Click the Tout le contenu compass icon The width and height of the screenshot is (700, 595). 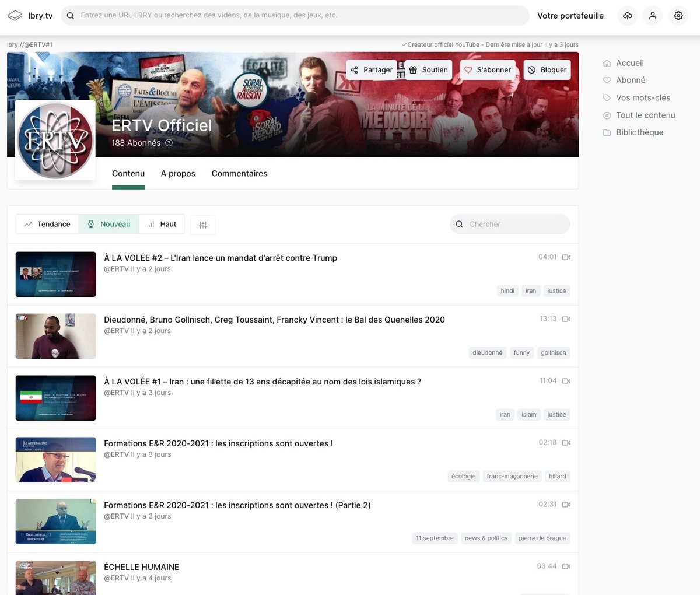click(x=607, y=116)
